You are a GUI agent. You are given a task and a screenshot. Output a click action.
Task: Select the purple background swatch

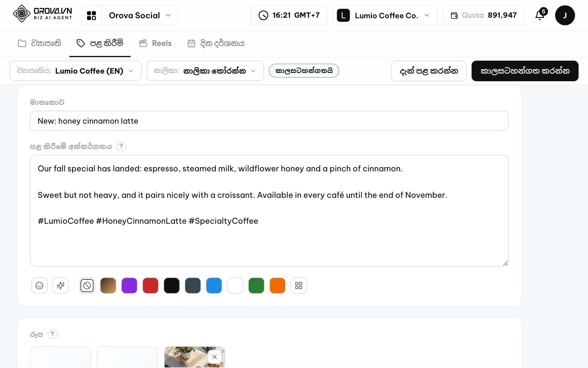coord(129,286)
